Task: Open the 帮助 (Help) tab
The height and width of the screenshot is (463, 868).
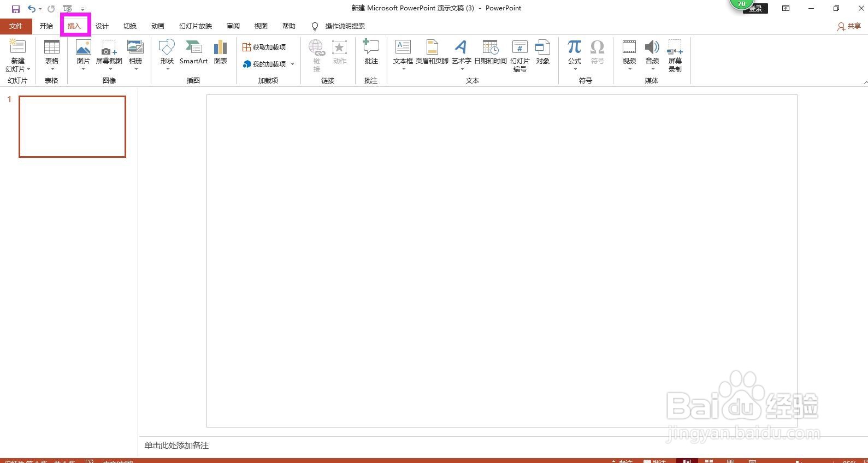Action: click(x=289, y=26)
